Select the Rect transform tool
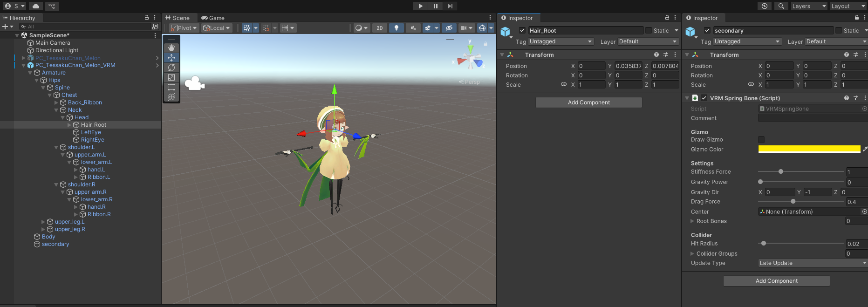868x307 pixels. pos(171,87)
